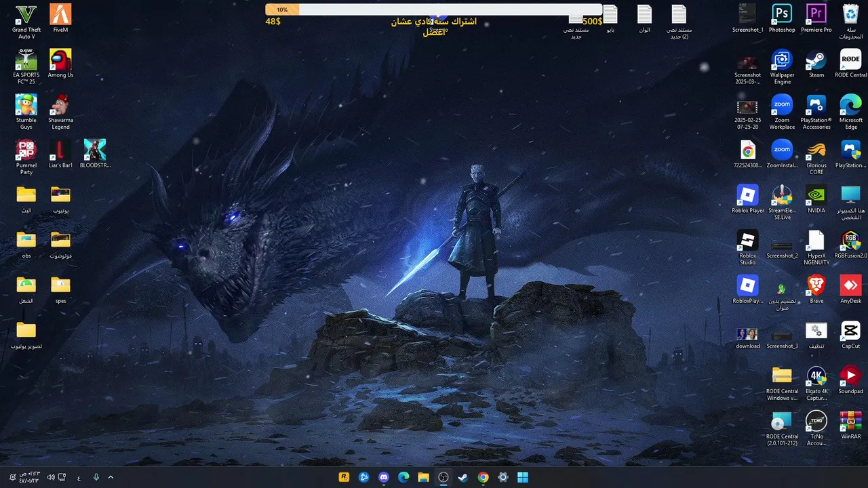
Task: Select the Roblox Player shortcut
Action: pyautogui.click(x=747, y=199)
